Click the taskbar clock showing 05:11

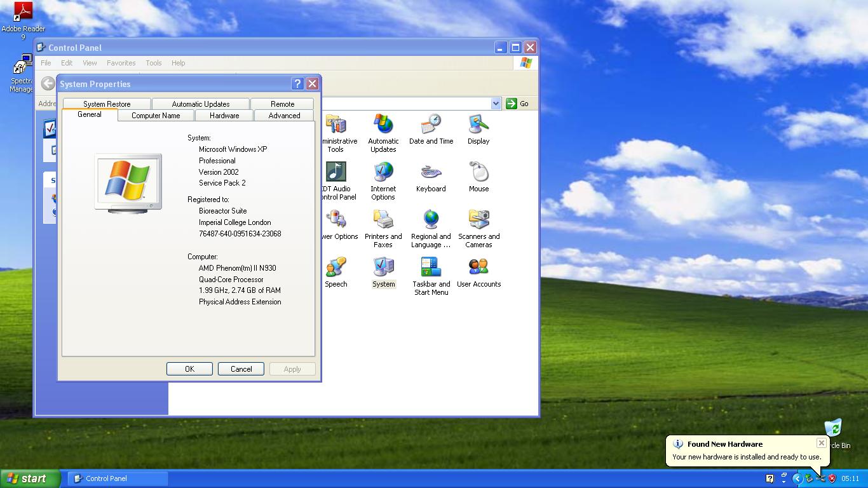[850, 478]
